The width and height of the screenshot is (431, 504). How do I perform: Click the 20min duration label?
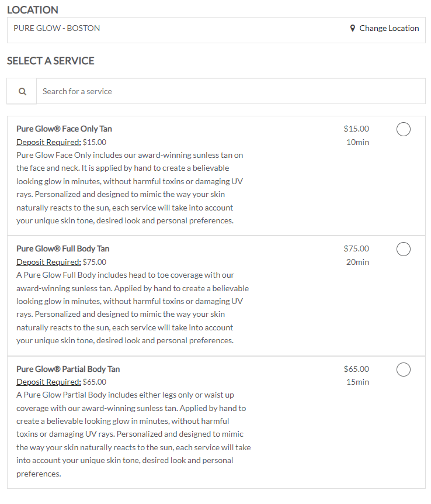pos(357,262)
